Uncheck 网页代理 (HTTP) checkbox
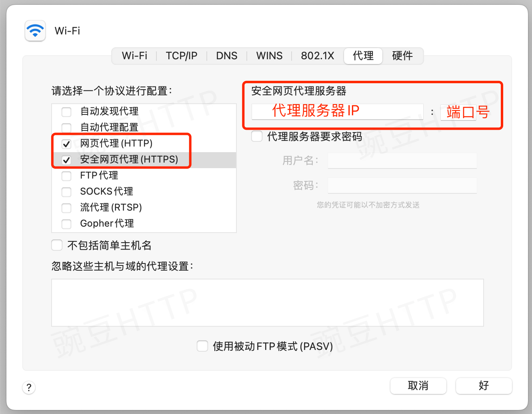The width and height of the screenshot is (532, 414). coord(66,144)
